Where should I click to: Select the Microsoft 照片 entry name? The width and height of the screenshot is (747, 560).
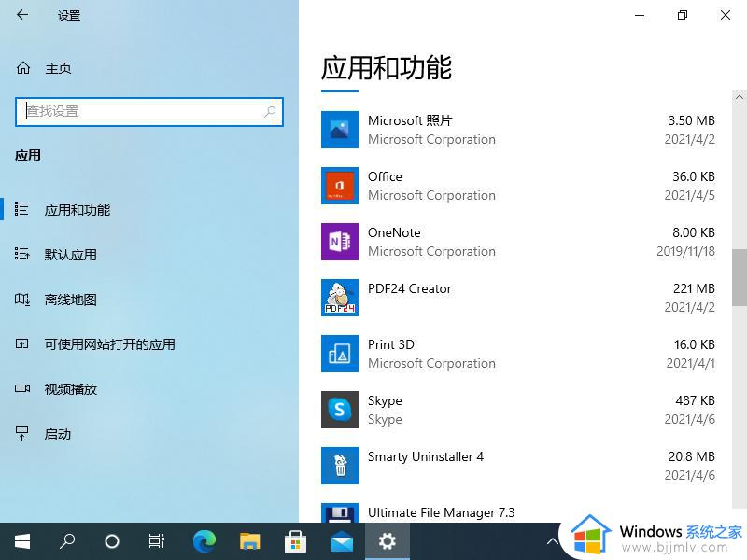410,120
